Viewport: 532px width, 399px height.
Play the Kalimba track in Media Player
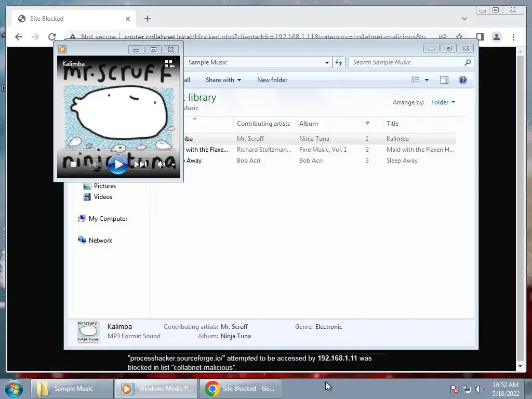[x=117, y=165]
